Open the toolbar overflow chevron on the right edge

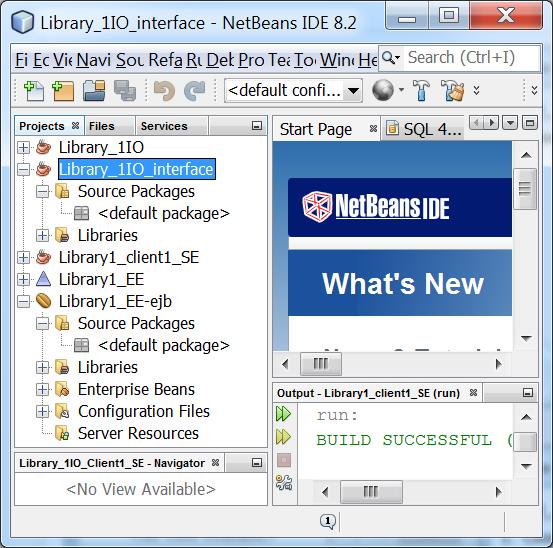pyautogui.click(x=534, y=90)
